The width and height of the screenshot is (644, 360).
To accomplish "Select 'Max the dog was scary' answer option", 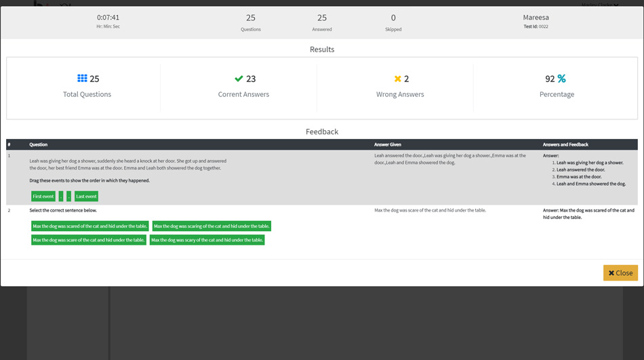I will 207,240.
